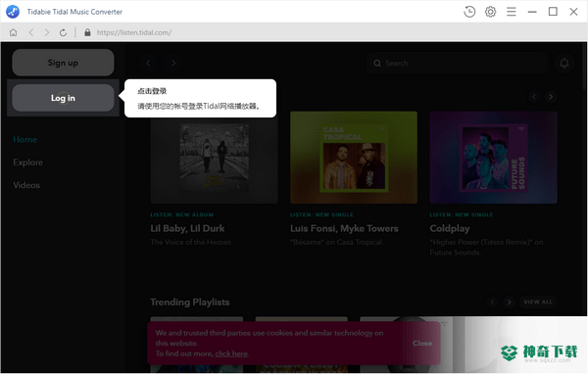Open Lil Baby, Lil Durk album cover
Screen dimensions: 588x374
[x=214, y=158]
